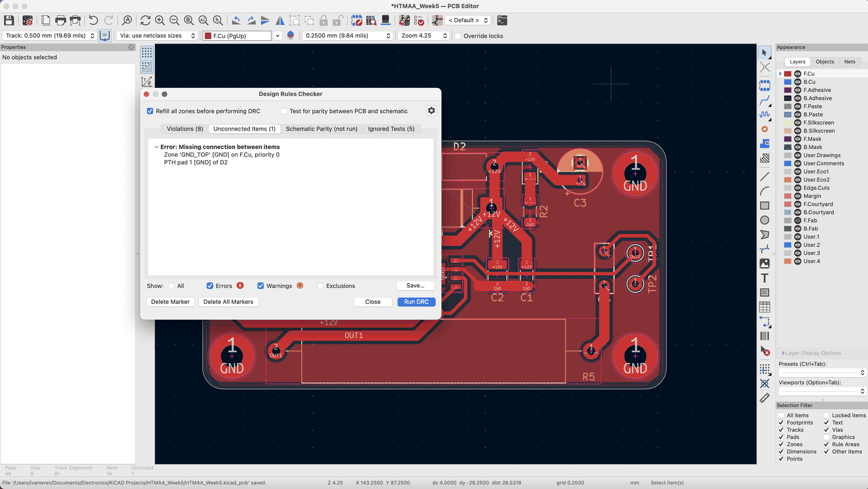Switch Appearance panel to Objects tab
Viewport: 868px width, 489px height.
[x=825, y=62]
